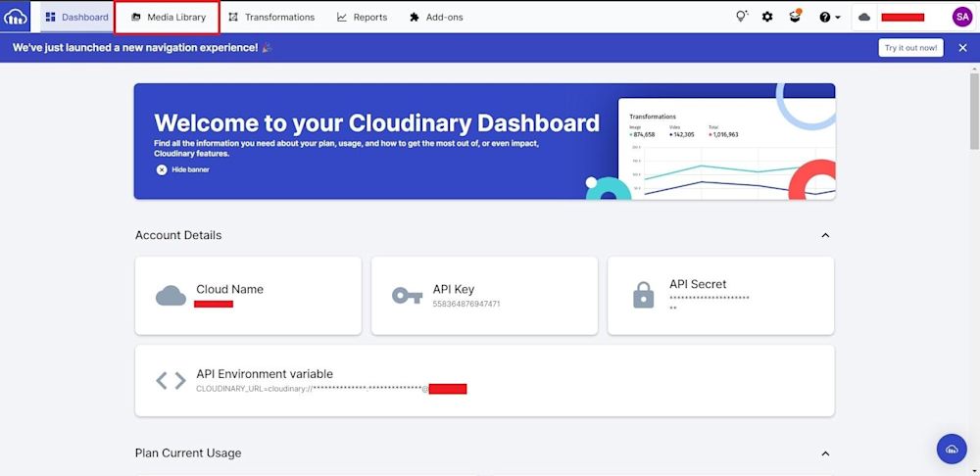Click the code brackets icon for environment variable

[171, 381]
